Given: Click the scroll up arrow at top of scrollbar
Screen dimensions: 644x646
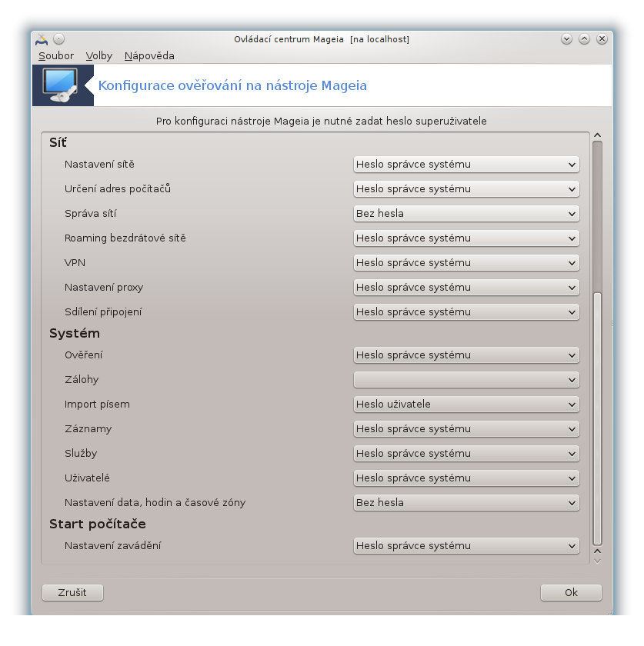Looking at the screenshot, I should coord(597,135).
